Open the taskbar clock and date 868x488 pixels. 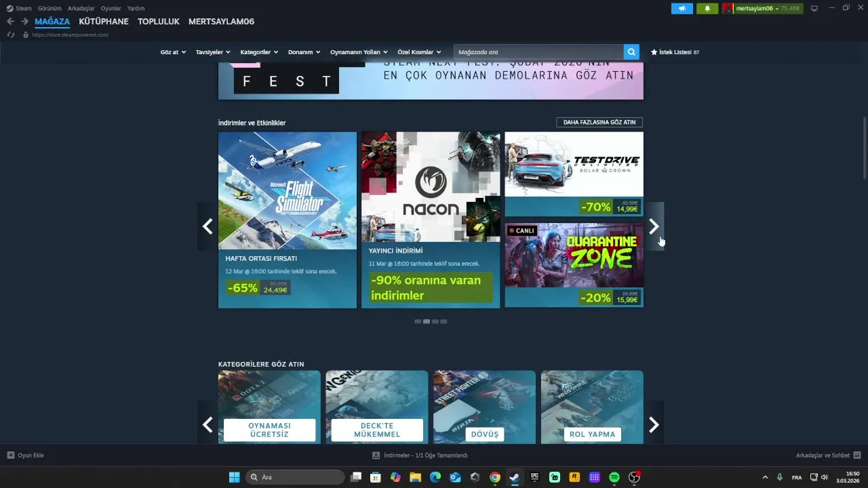(x=848, y=477)
